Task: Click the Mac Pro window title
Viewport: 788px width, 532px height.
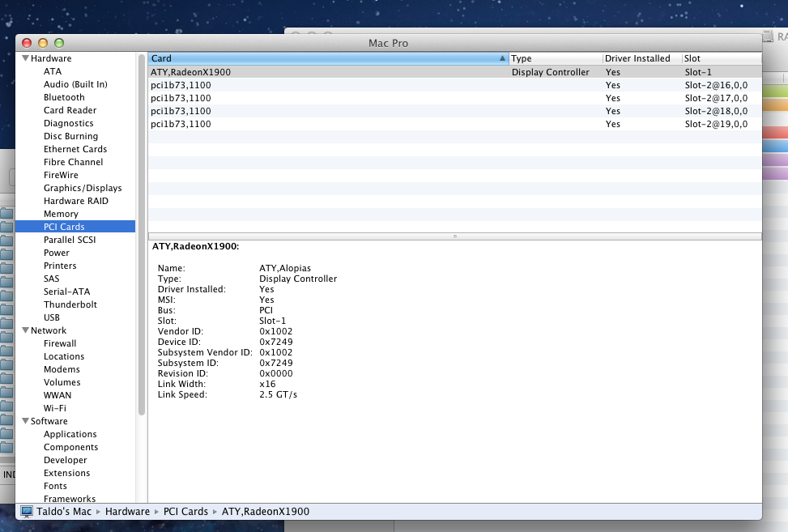Action: [388, 43]
